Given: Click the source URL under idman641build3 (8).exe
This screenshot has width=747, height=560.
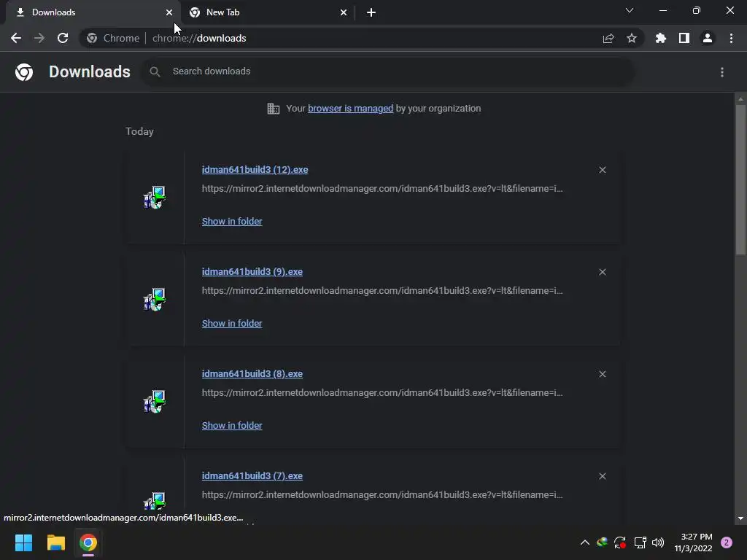Looking at the screenshot, I should point(382,393).
